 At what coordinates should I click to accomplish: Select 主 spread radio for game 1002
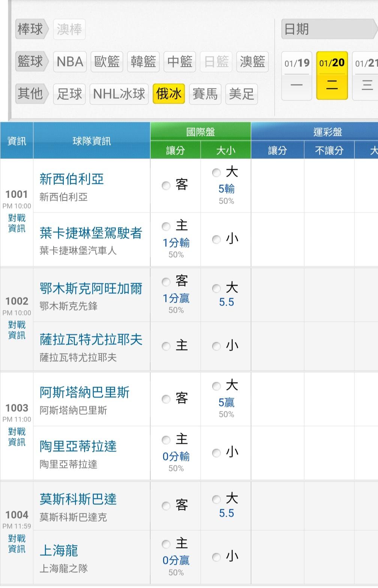coord(166,346)
